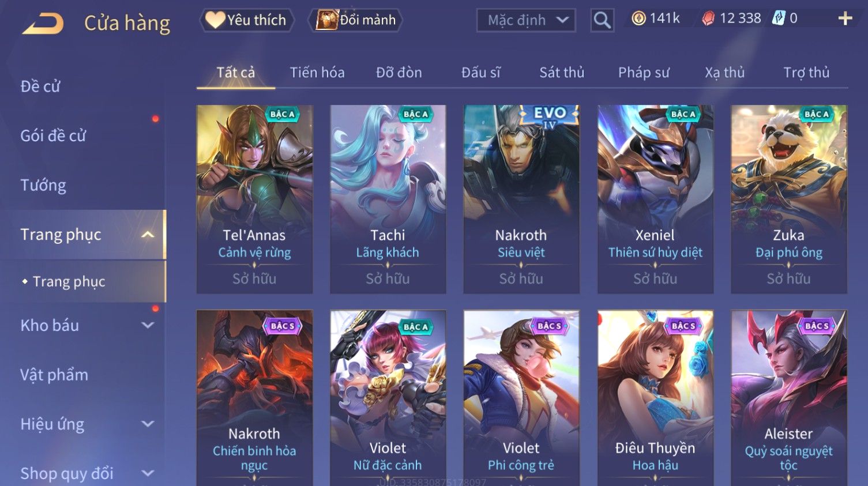The height and width of the screenshot is (486, 868).
Task: Open Nakroth Siêu việt EVO skin card
Action: pyautogui.click(x=521, y=199)
